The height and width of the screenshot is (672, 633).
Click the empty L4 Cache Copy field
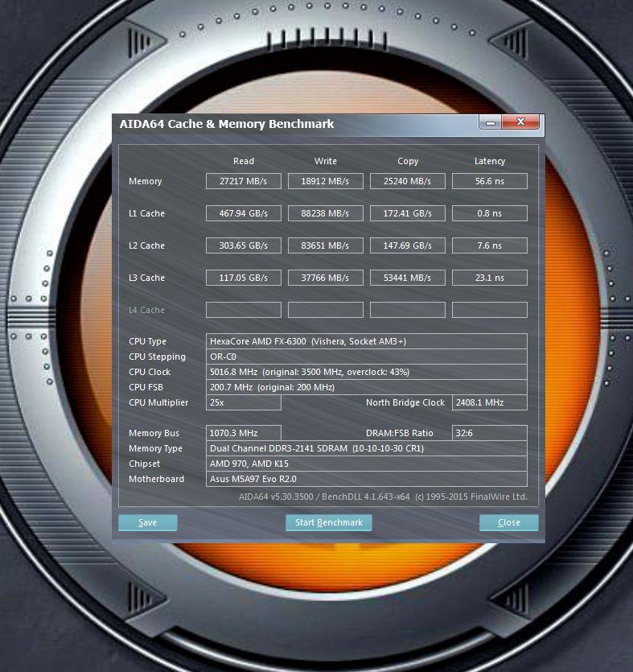(x=407, y=310)
